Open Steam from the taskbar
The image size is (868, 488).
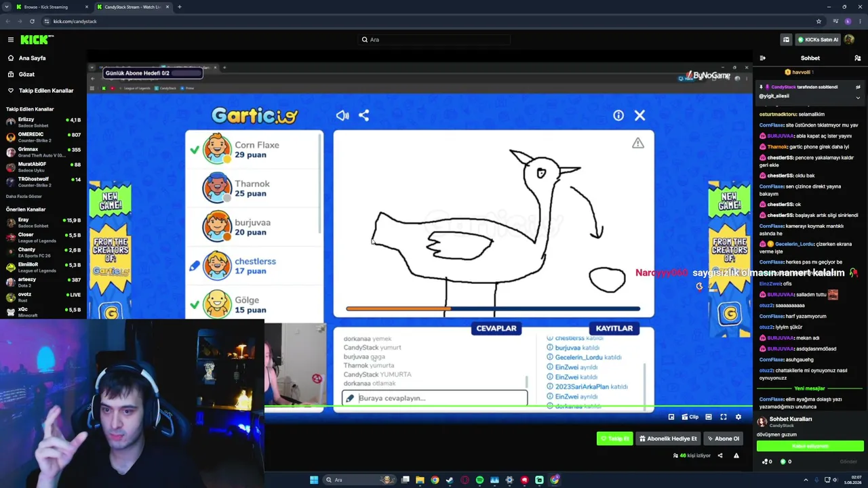pos(450,480)
